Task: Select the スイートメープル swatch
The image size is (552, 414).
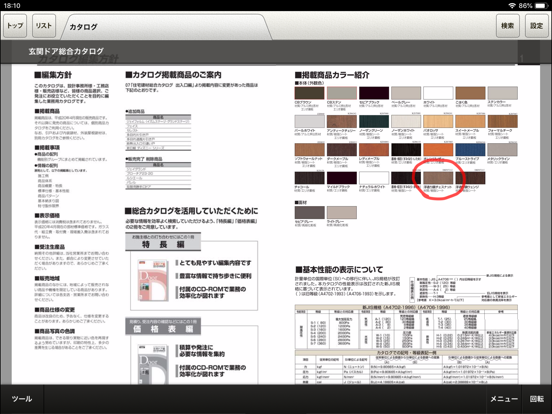Action: 470,121
